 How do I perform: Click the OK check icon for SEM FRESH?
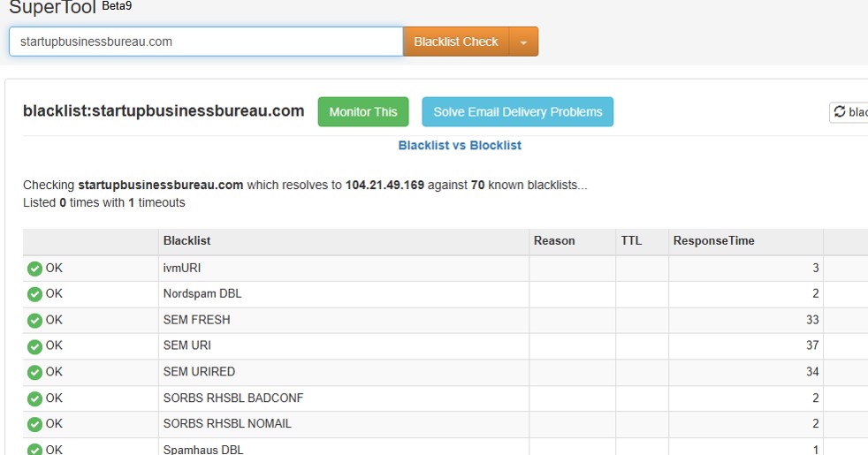coord(34,321)
